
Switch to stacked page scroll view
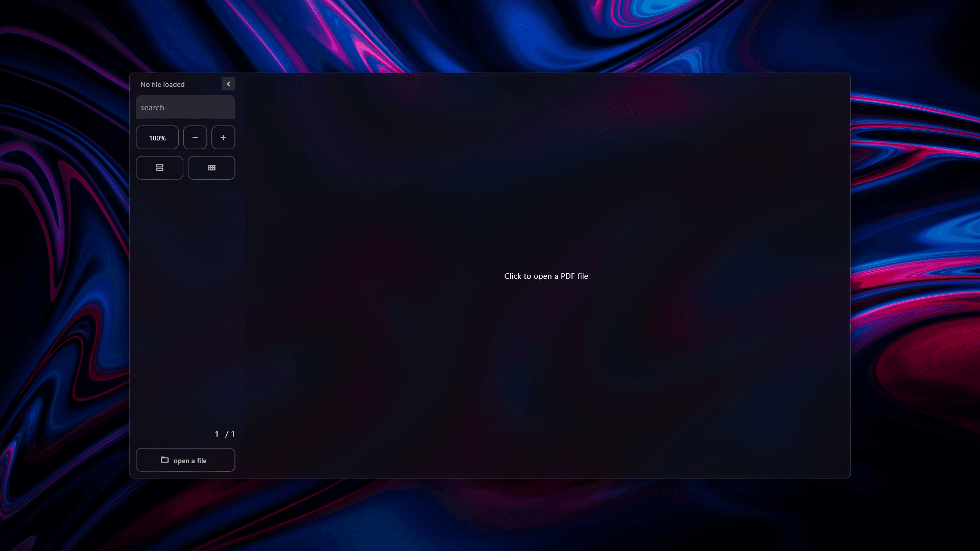(159, 168)
